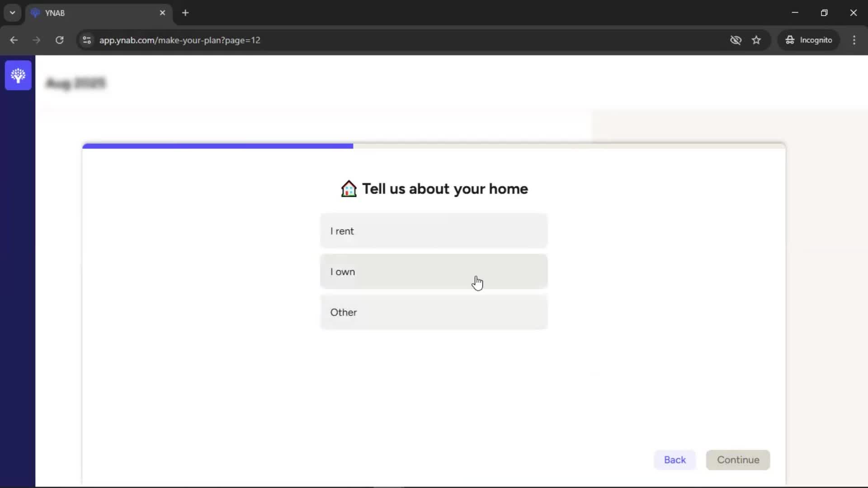Click the "Tell us about your home" heading
Screen dimensions: 868x488
445,189
